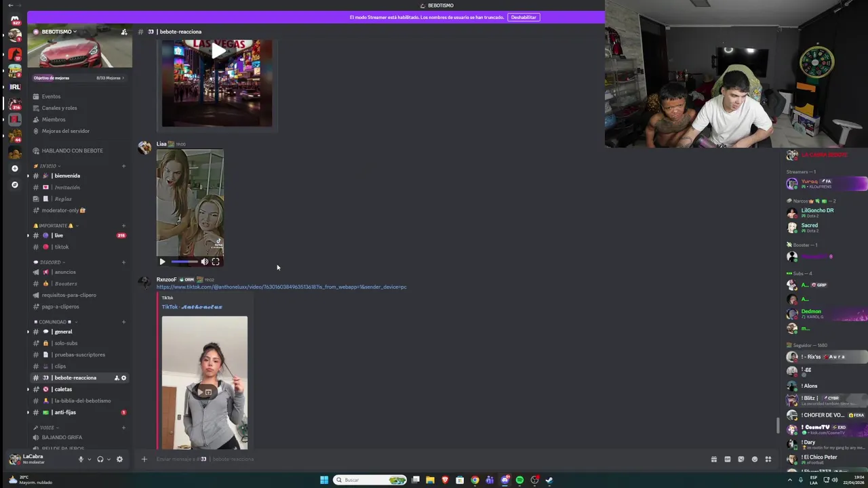The width and height of the screenshot is (868, 488).
Task: Add channel to VOICE category
Action: pos(123,428)
